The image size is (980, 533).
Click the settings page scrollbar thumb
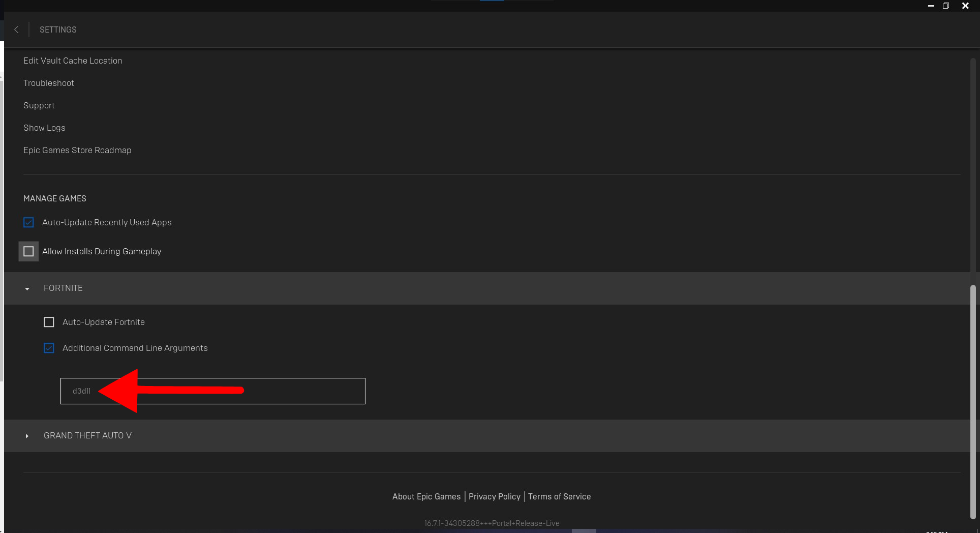973,402
